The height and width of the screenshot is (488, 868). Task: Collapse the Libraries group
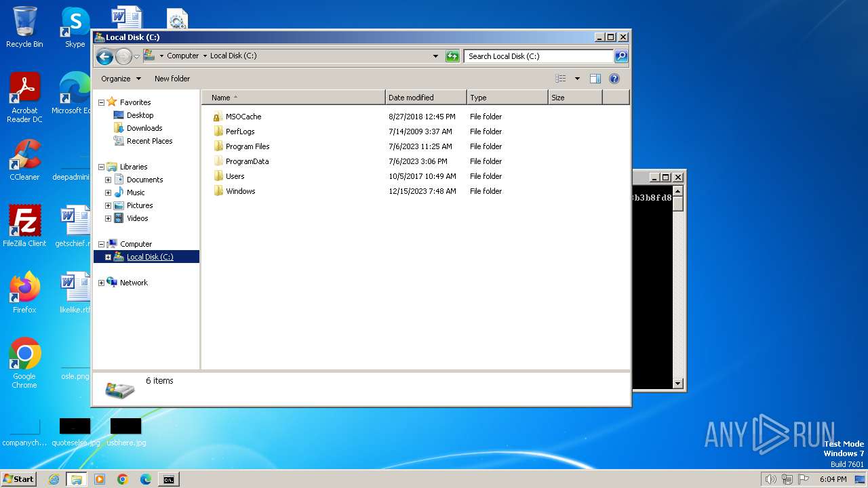pyautogui.click(x=102, y=167)
